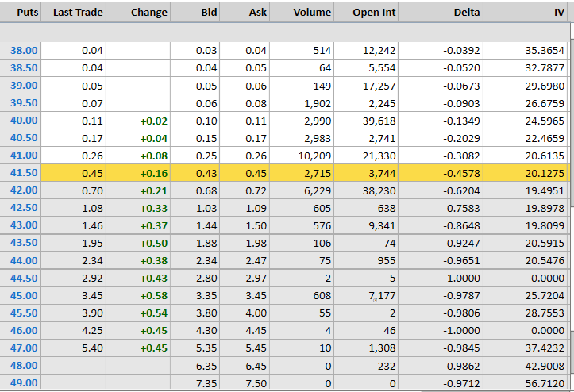
Task: Open the 45.50 put strike link
Action: coord(24,313)
